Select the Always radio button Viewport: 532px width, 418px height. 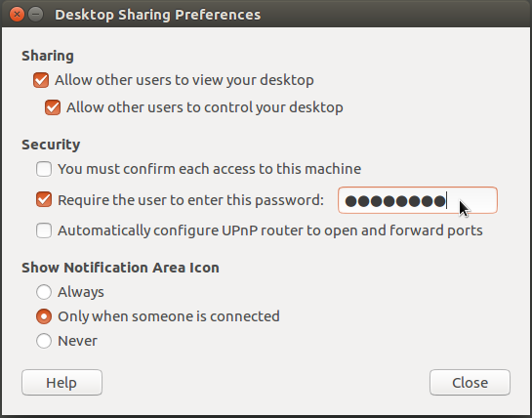tap(44, 292)
